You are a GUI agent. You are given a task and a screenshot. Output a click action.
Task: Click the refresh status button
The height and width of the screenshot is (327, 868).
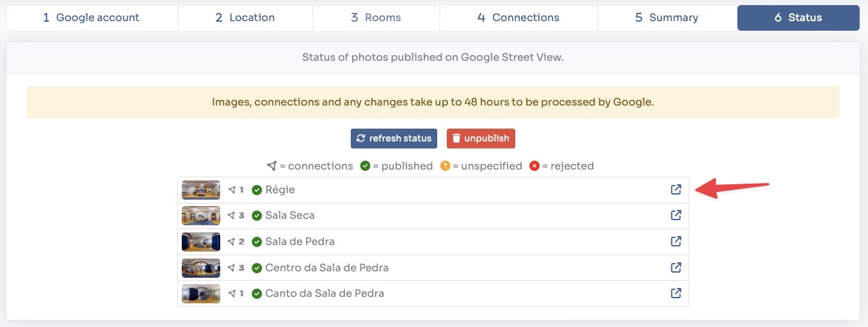point(394,138)
